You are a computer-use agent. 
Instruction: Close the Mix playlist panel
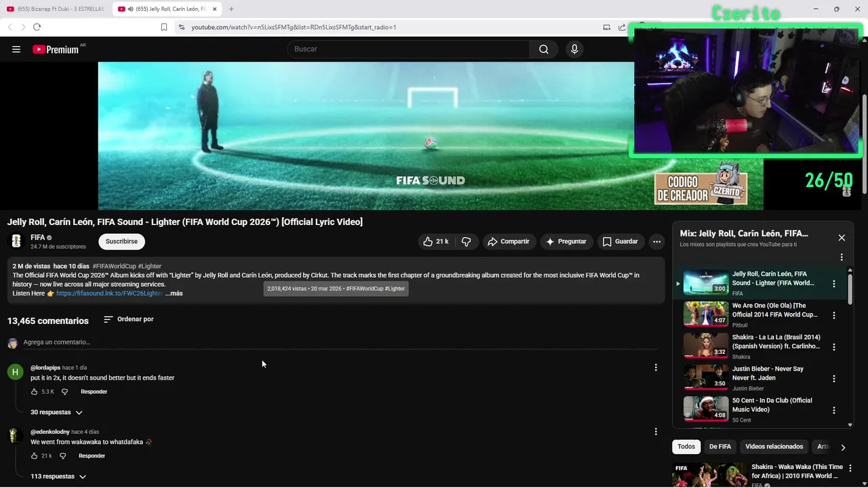tap(842, 238)
